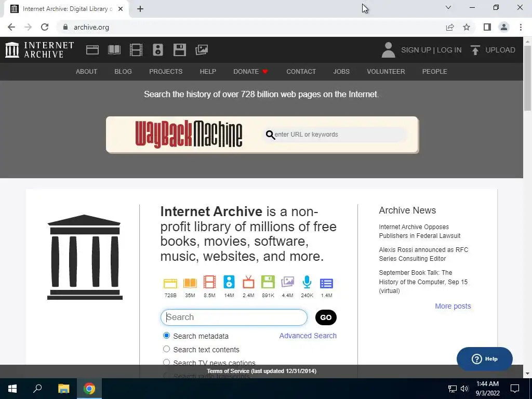This screenshot has width=532, height=399.
Task: Open the microphone Concerts icon labeled 240K
Action: click(x=307, y=282)
